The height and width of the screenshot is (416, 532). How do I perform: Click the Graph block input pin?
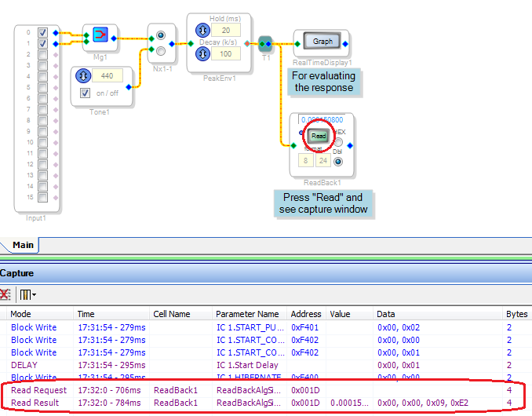point(297,44)
